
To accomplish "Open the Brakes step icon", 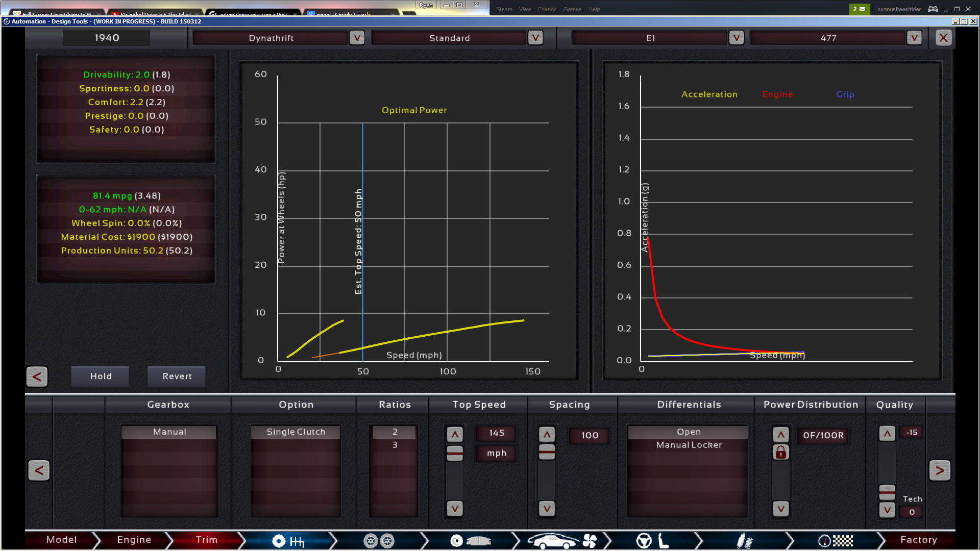I will 470,541.
